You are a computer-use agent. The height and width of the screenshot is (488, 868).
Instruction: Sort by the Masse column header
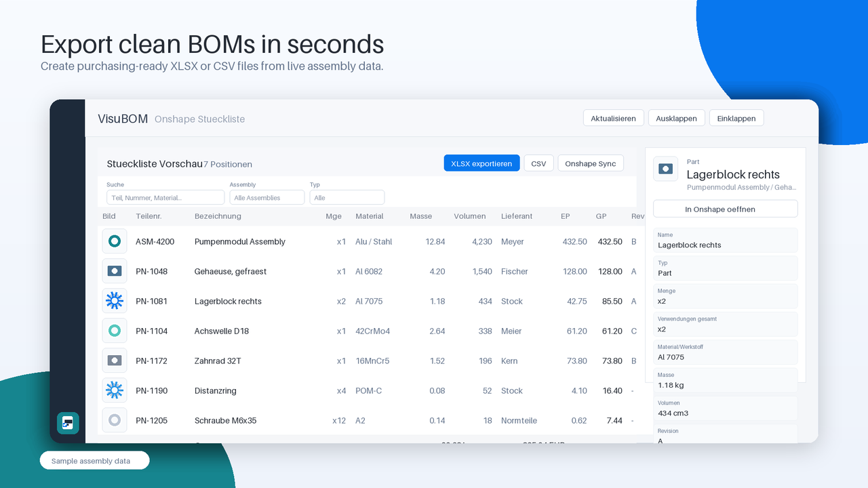(x=420, y=216)
